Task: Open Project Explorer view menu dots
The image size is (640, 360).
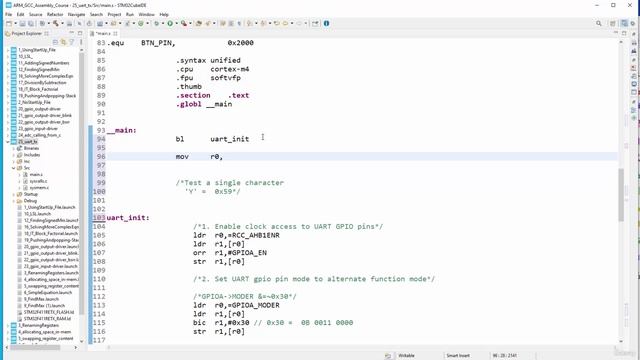Action: pyautogui.click(x=80, y=42)
